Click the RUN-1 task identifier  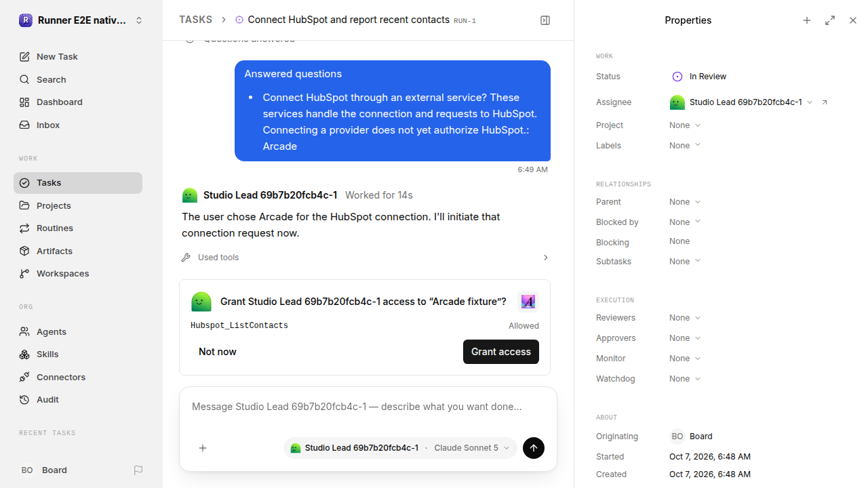[465, 21]
